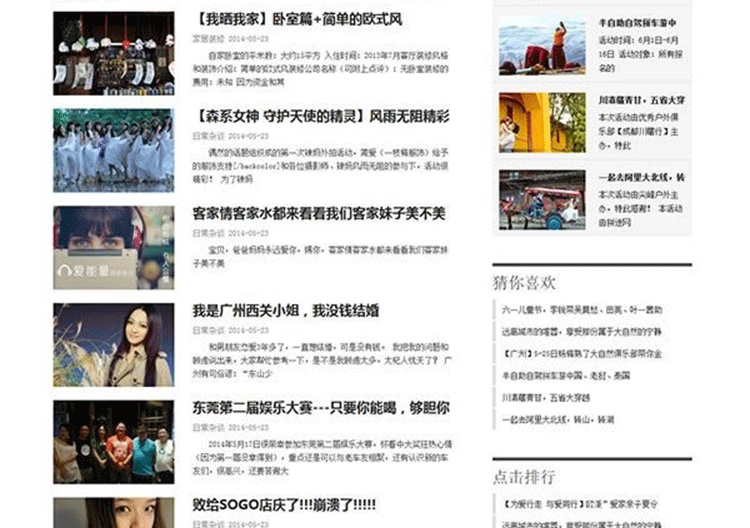Click 猜你喜欢 section heading
The height and width of the screenshot is (528, 750).
click(x=524, y=283)
